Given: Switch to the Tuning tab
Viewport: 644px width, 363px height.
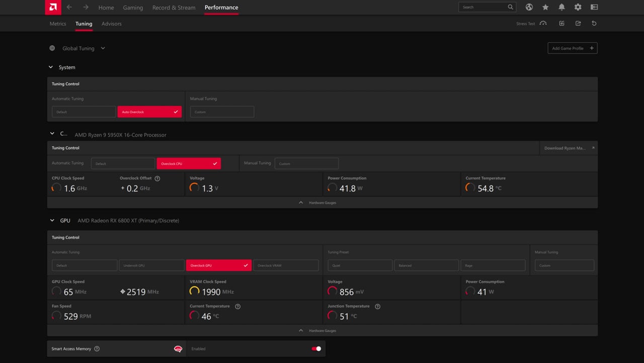Looking at the screenshot, I should [x=84, y=24].
